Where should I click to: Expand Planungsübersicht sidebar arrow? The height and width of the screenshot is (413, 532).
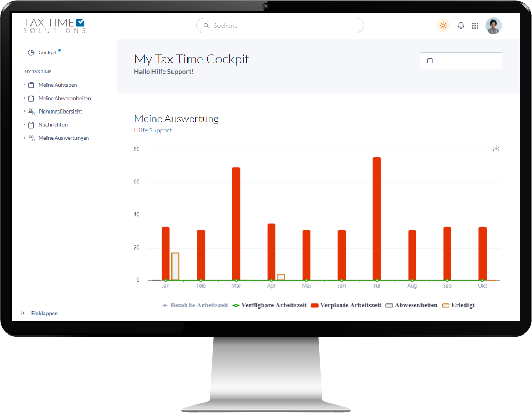(24, 112)
